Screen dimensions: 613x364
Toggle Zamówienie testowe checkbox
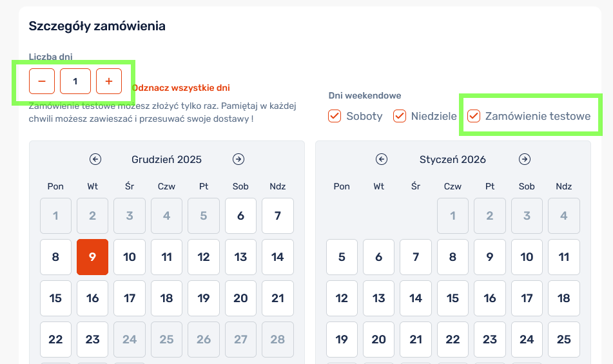474,116
